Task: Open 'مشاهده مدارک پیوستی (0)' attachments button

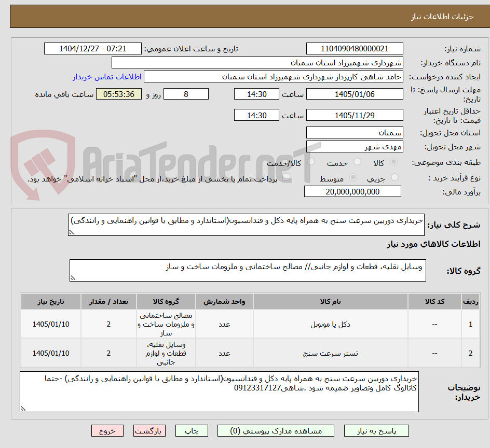Action: [x=276, y=431]
